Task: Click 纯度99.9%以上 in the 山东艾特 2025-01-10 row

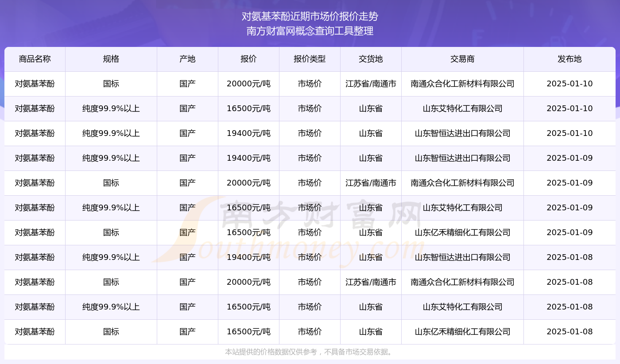Action: pos(111,108)
